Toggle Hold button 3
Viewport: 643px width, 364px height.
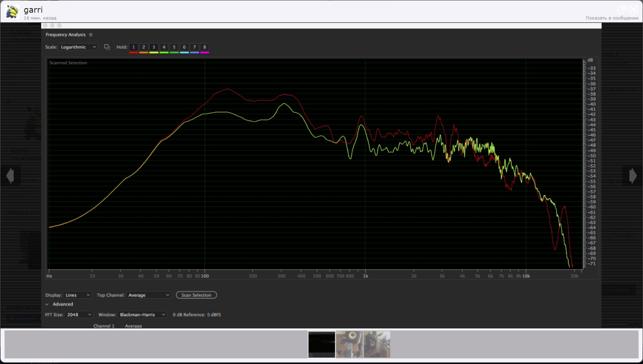[154, 47]
